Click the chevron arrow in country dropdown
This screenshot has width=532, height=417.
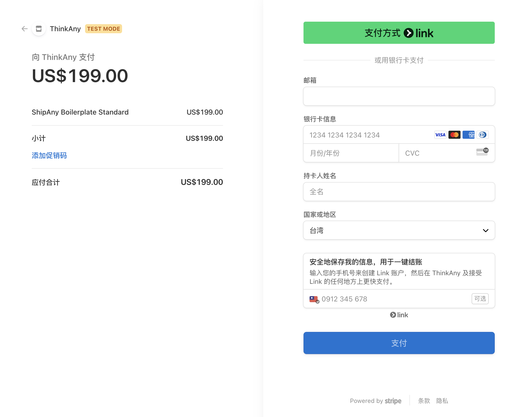485,230
